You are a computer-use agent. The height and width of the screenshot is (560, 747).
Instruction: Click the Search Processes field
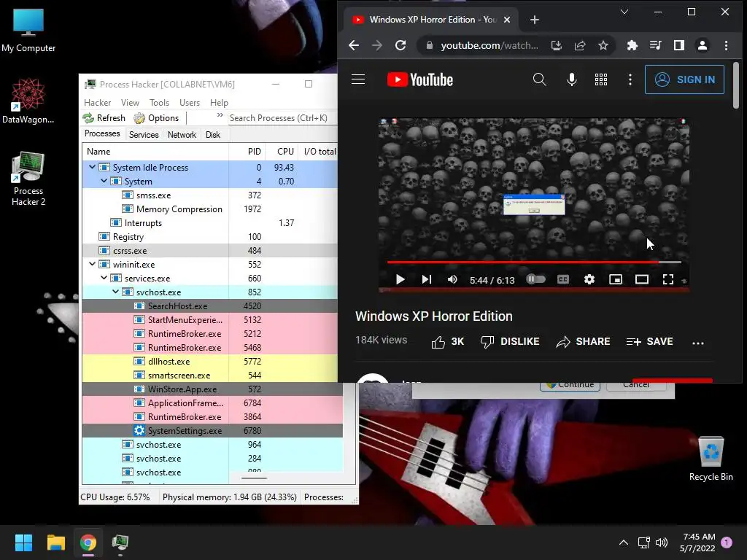(x=282, y=118)
